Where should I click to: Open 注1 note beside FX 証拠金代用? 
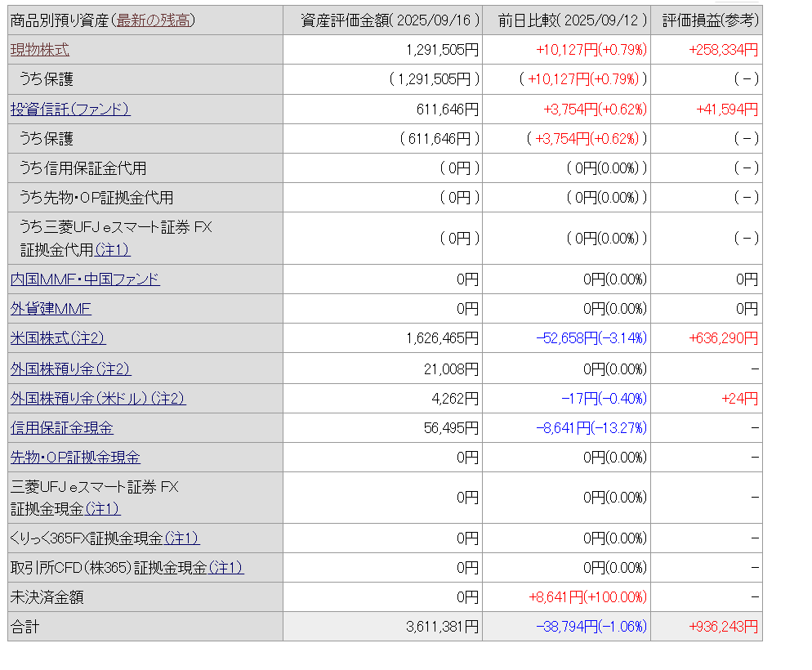[113, 250]
